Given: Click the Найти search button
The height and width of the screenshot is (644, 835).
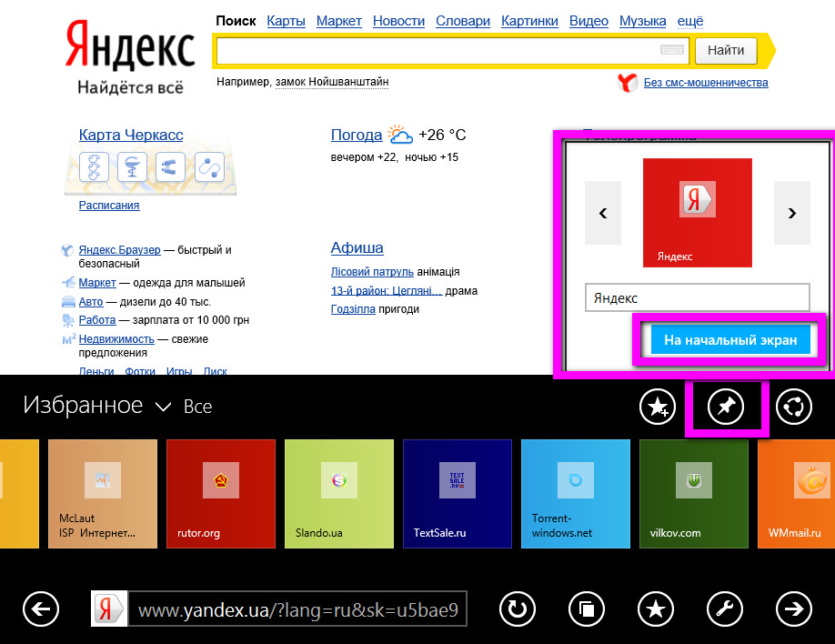Looking at the screenshot, I should (726, 50).
